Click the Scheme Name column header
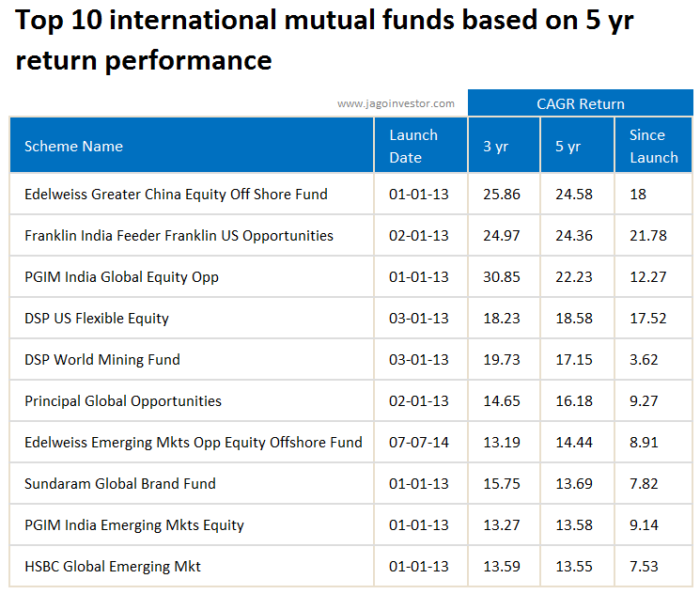The height and width of the screenshot is (594, 700). click(192, 145)
